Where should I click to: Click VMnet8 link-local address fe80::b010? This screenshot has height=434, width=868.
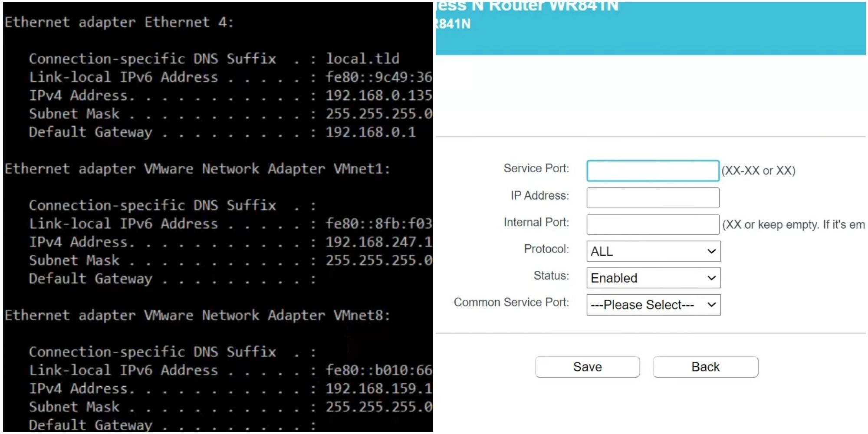[x=379, y=370]
